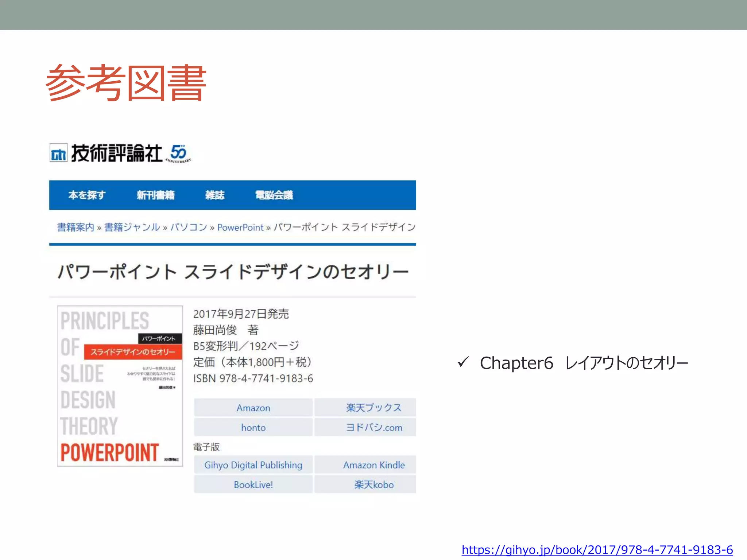Click the 50th anniversary badge
The height and width of the screenshot is (560, 747).
click(179, 153)
